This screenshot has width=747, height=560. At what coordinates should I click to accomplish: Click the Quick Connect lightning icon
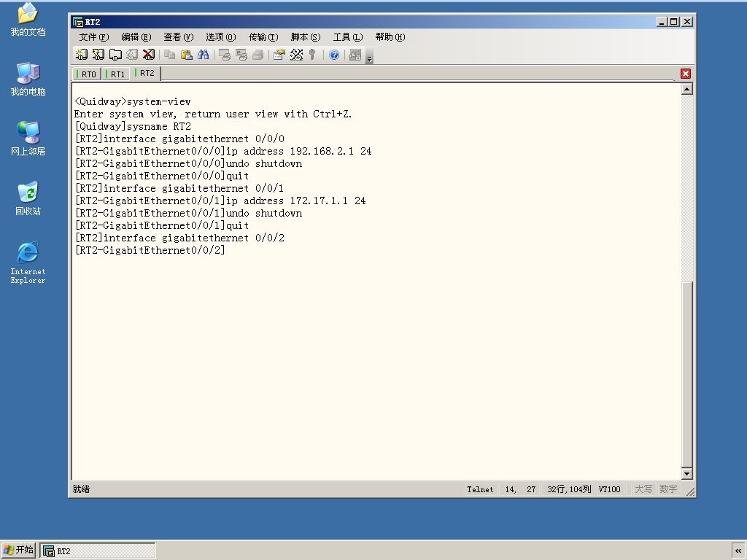[x=98, y=55]
